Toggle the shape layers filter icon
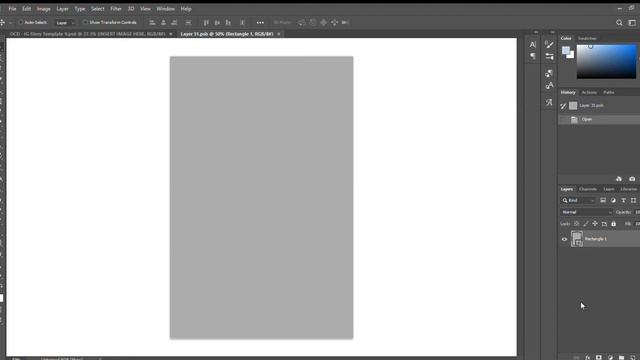 pos(633,200)
